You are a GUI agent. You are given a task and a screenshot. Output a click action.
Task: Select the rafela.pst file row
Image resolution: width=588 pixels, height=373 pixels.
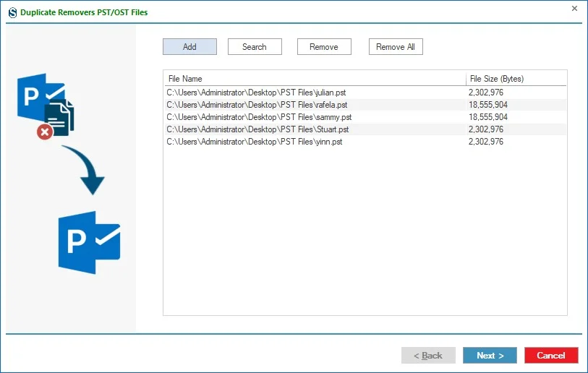pyautogui.click(x=365, y=105)
